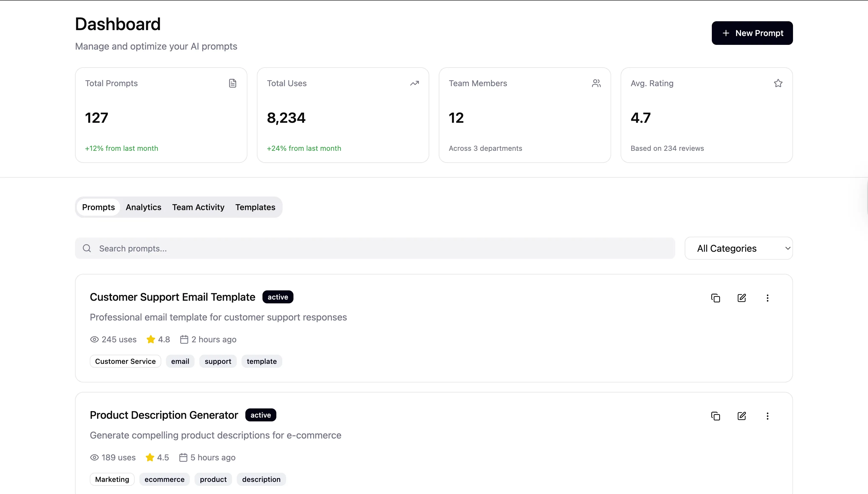The width and height of the screenshot is (868, 494).
Task: Click the 4.8 star rating on Customer Support Email Template
Action: coord(158,339)
